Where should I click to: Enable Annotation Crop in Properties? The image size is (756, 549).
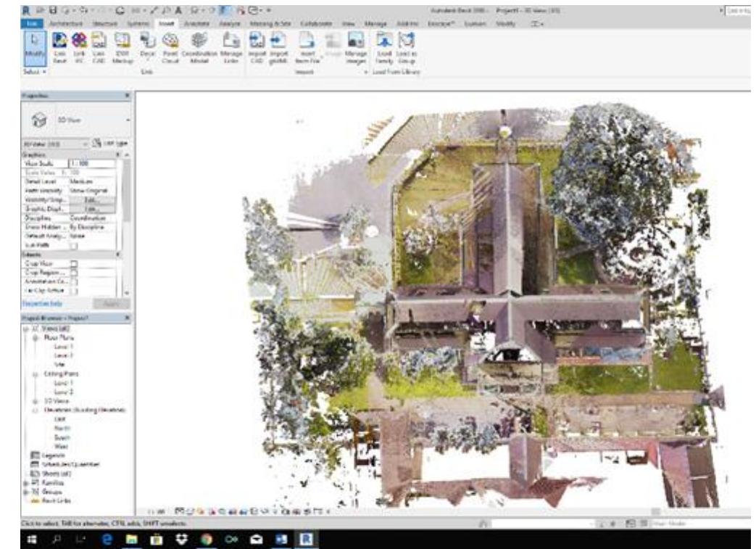tap(73, 281)
